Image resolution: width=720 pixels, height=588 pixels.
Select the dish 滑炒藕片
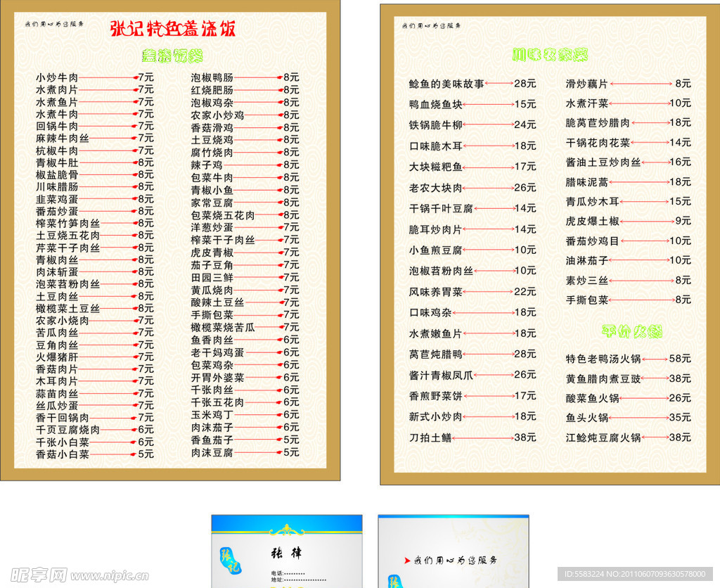tap(587, 84)
